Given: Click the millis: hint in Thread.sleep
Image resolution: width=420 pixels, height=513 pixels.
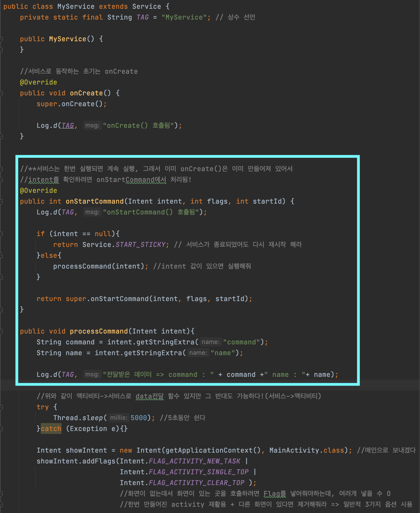Looking at the screenshot, I should tap(119, 418).
